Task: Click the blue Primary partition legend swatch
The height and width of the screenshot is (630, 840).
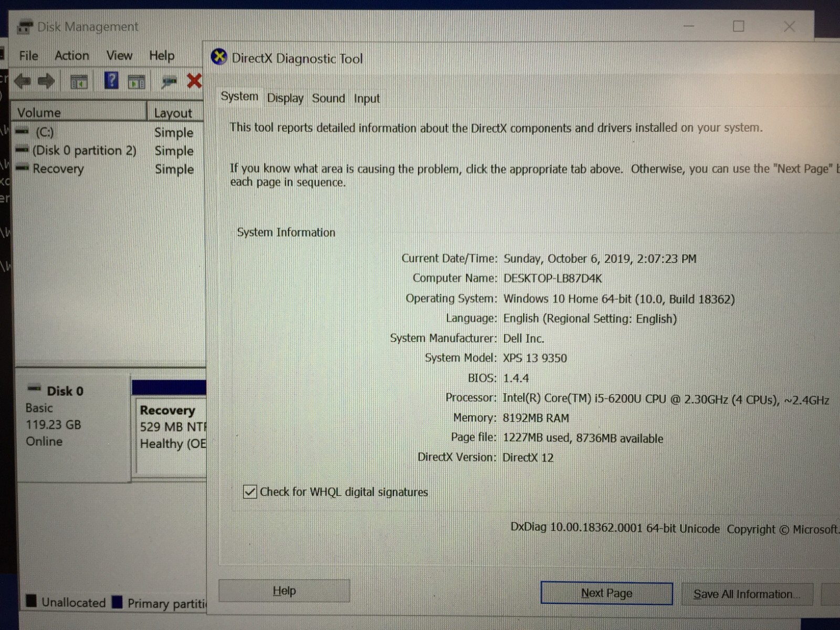Action: 117,602
